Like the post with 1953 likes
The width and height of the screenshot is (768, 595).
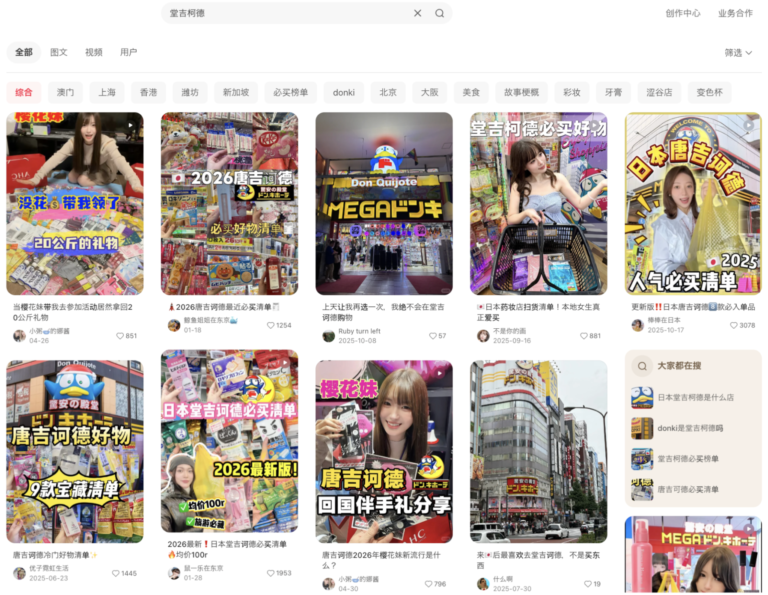[270, 573]
